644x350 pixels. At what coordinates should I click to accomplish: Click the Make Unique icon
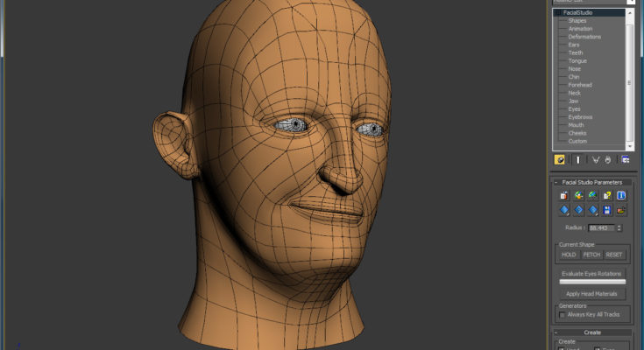tap(595, 159)
